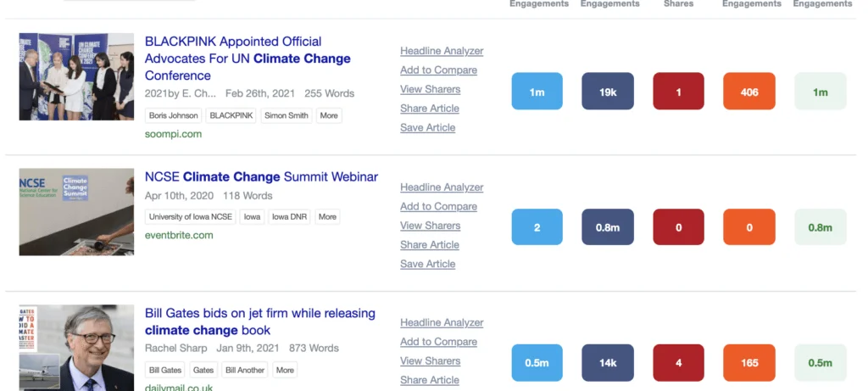Open the NCSE Climate Change Summit Webinar title
Viewport: 868px width, 391px height.
point(261,177)
